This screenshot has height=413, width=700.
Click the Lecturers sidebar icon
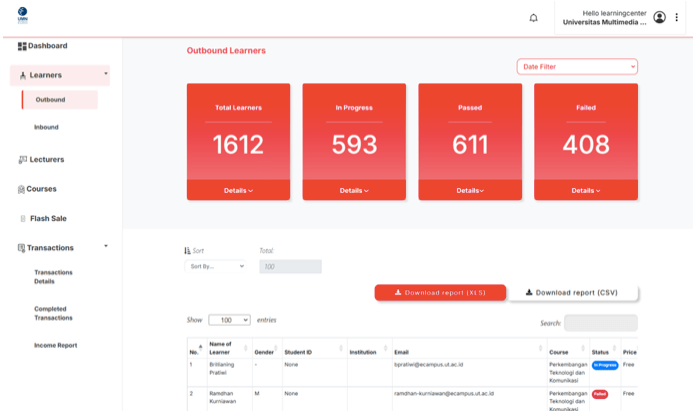[22, 160]
